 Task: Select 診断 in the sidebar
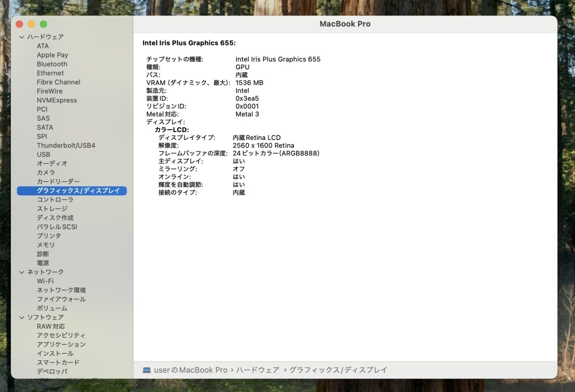point(43,254)
